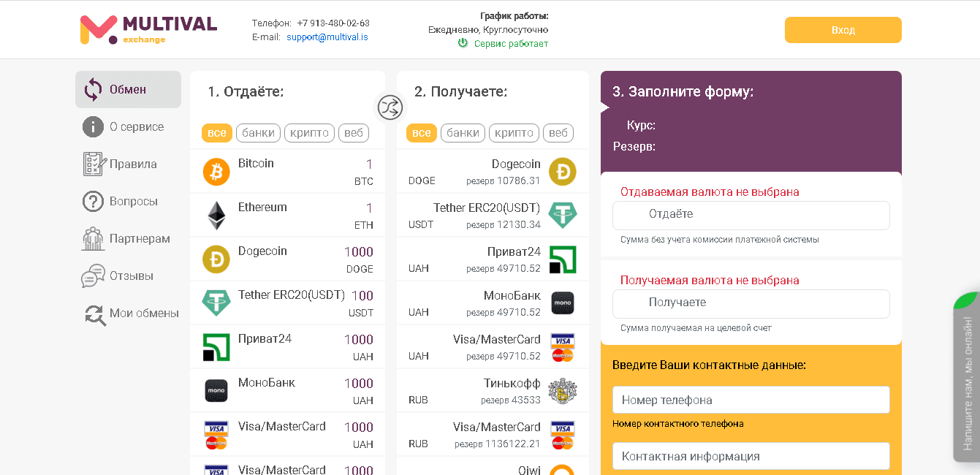Image resolution: width=980 pixels, height=475 pixels.
Task: Select the Bitcoin icon in column one
Action: pos(216,170)
